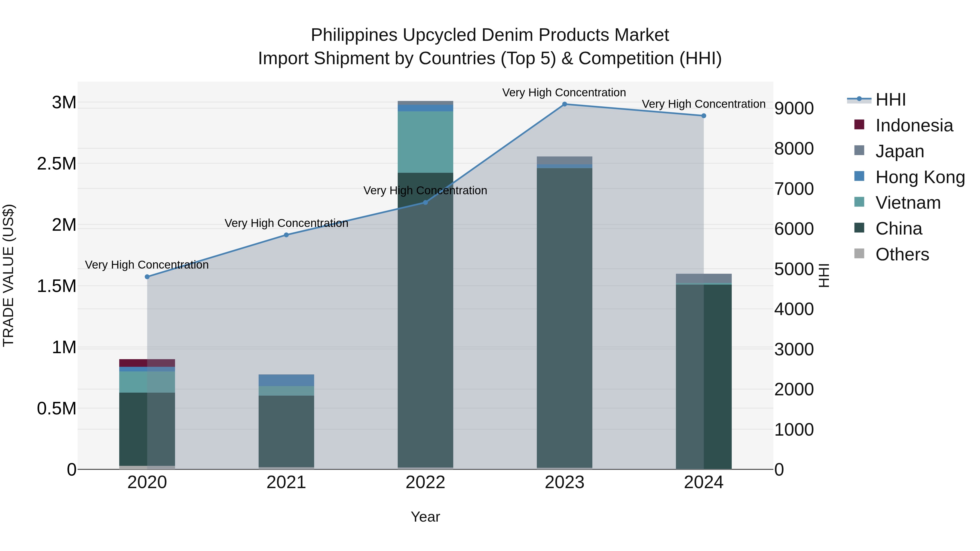This screenshot has height=551, width=980.
Task: Toggle the Japan legend entry
Action: 889,151
